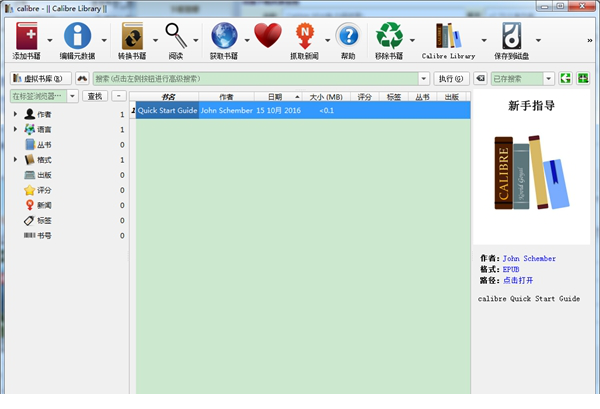600x409 pixels.
Task: Click the saved search (已存搜索) field
Action: coord(517,78)
